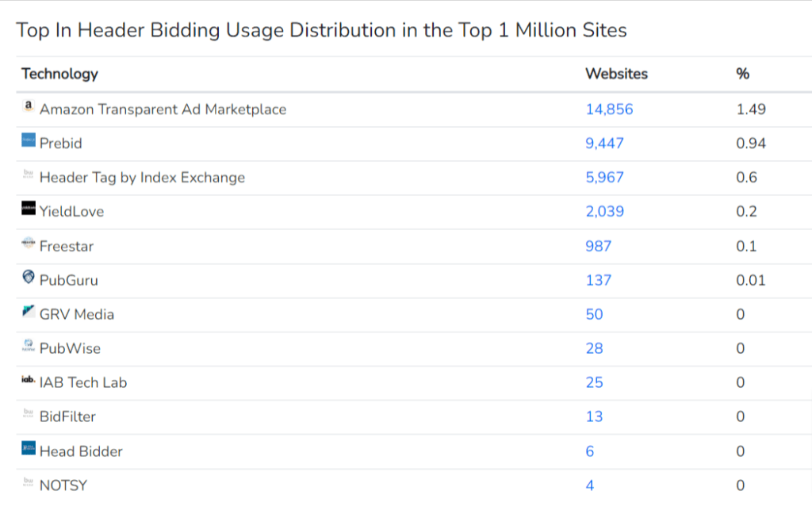Open the 987 websites link for Freestar
812x514 pixels.
(x=598, y=246)
